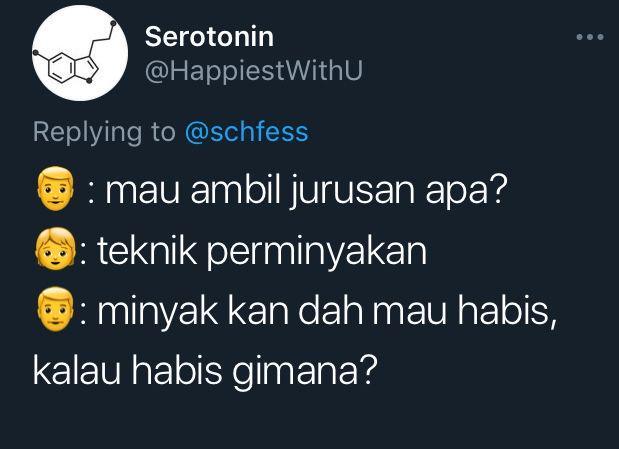
Task: Click the man emoji before "minyak kan"
Action: (56, 309)
